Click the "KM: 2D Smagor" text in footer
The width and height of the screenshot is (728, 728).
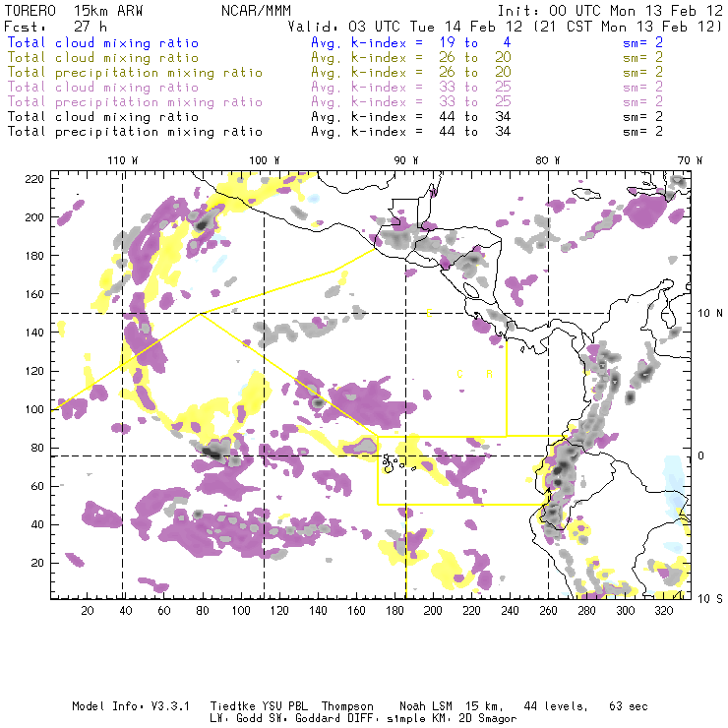(x=473, y=719)
